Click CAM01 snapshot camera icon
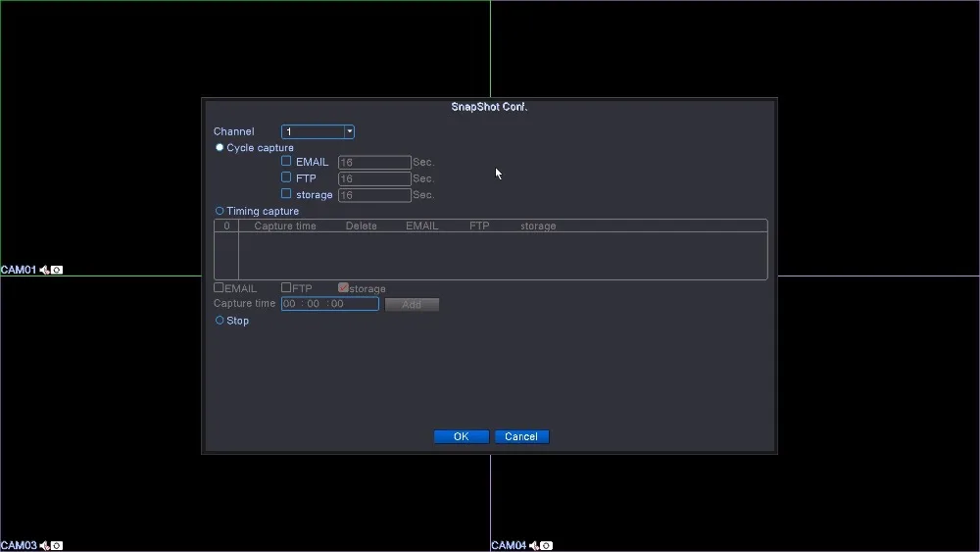 [57, 270]
